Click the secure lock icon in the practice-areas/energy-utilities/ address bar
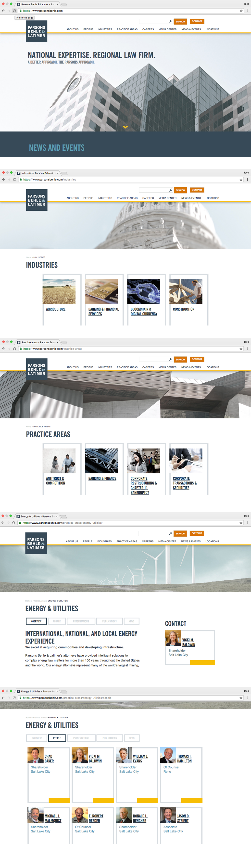251x868 pixels. click(x=20, y=523)
